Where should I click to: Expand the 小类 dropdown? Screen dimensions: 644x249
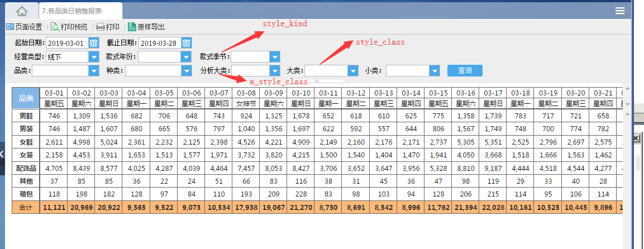435,70
